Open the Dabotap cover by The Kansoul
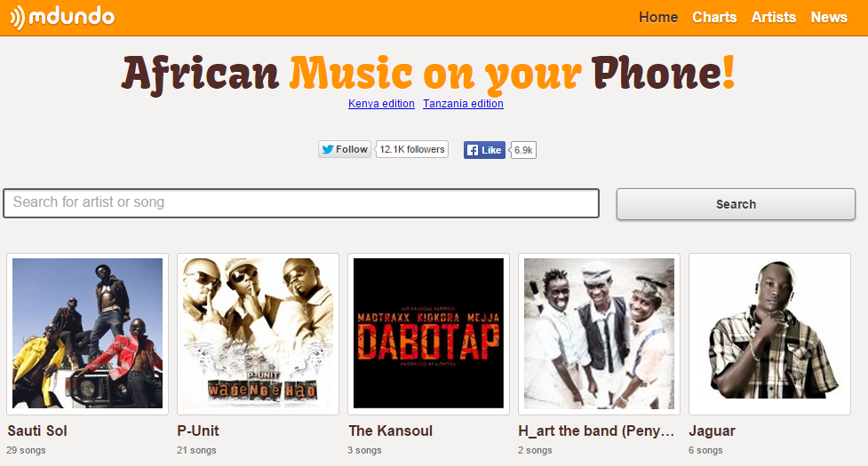Viewport: 868px width, 466px height. point(428,334)
